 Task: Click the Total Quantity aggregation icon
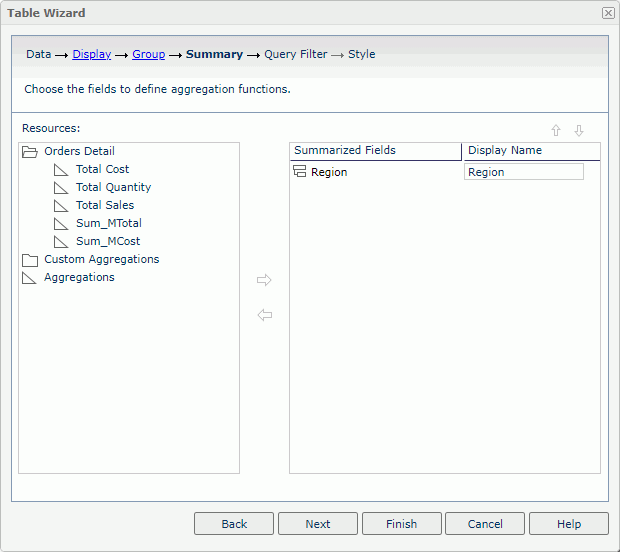coord(61,187)
